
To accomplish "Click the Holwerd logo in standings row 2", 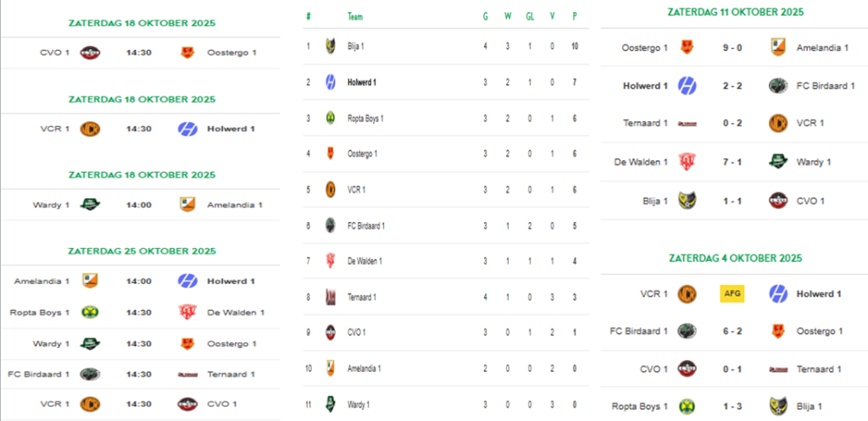I will pos(331,82).
